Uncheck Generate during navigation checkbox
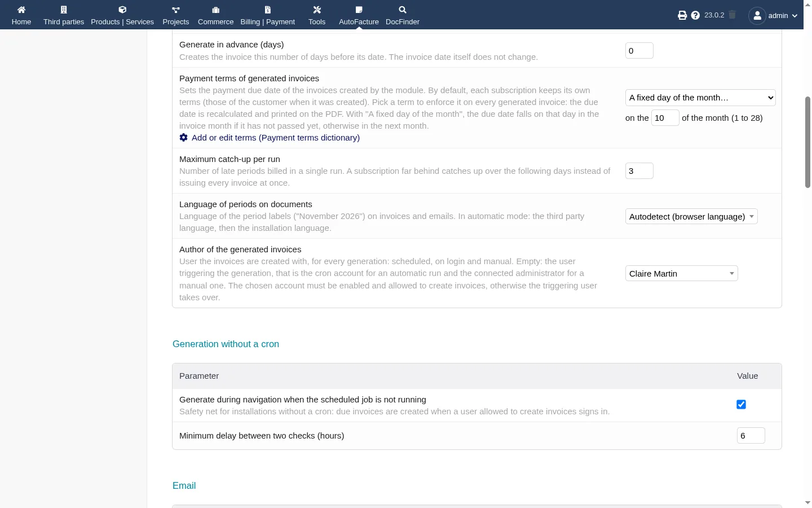The height and width of the screenshot is (508, 812). tap(741, 404)
